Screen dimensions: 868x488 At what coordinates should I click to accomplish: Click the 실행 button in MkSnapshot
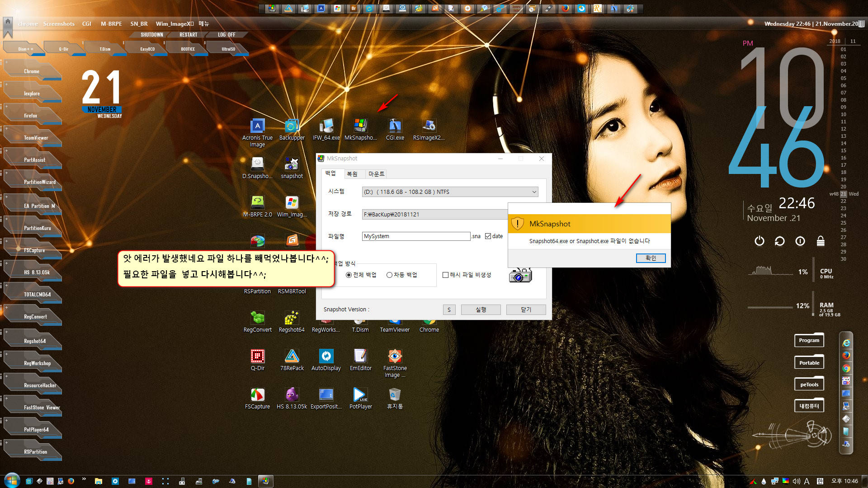coord(481,310)
